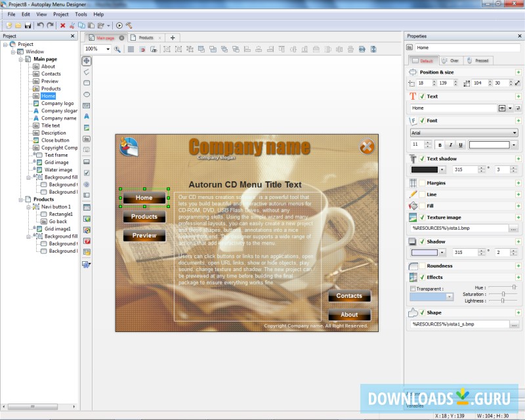
Task: Enable the Line checkbox
Action: (x=422, y=194)
